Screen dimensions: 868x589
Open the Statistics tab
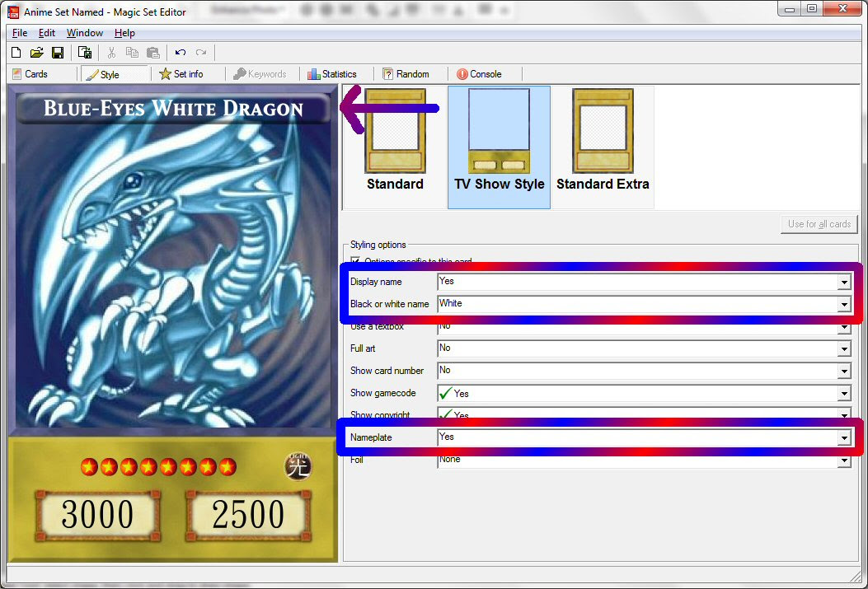point(332,74)
